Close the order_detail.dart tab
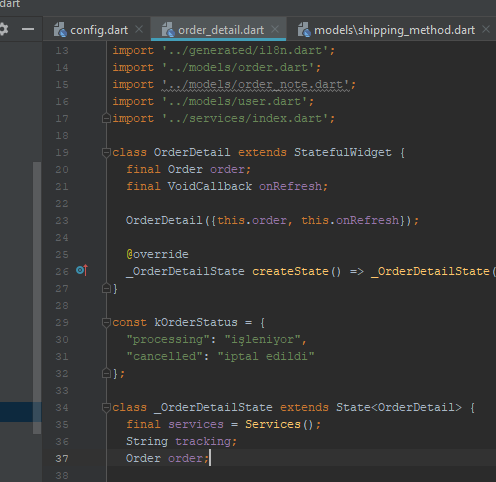 coord(275,29)
